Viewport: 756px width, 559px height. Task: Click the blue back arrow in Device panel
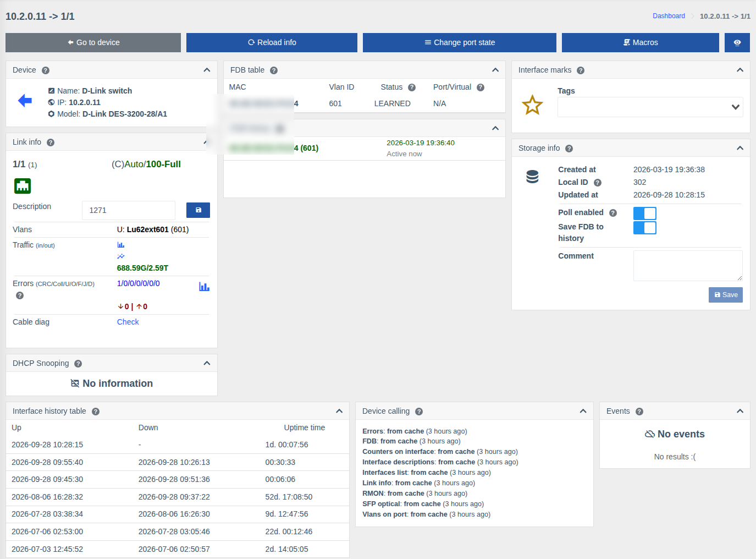[25, 100]
